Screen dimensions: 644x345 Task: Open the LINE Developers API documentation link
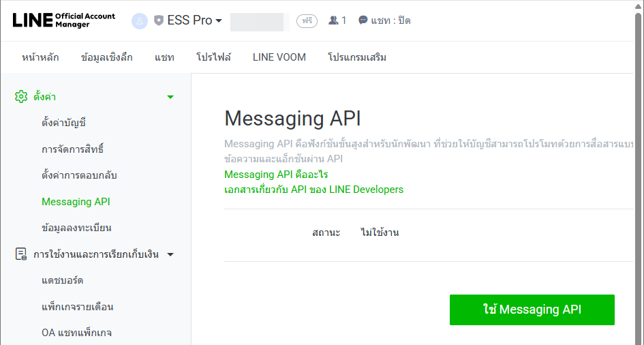pos(313,190)
